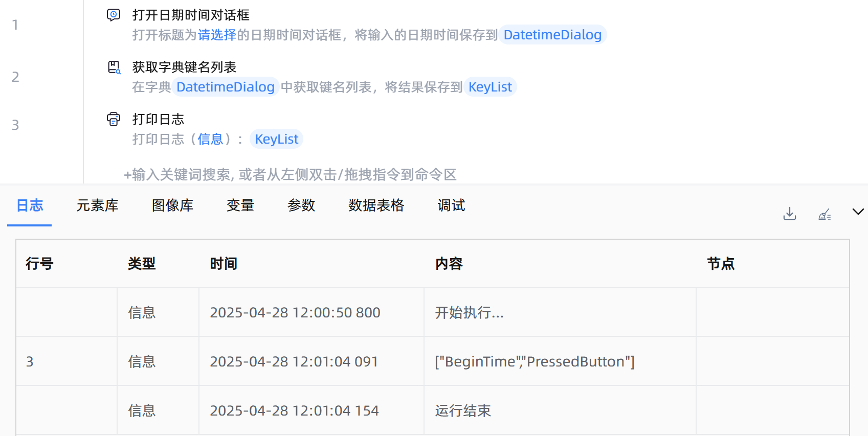Switch to the 数据表格 tab
Screen dimensions: 868x436
coord(376,205)
